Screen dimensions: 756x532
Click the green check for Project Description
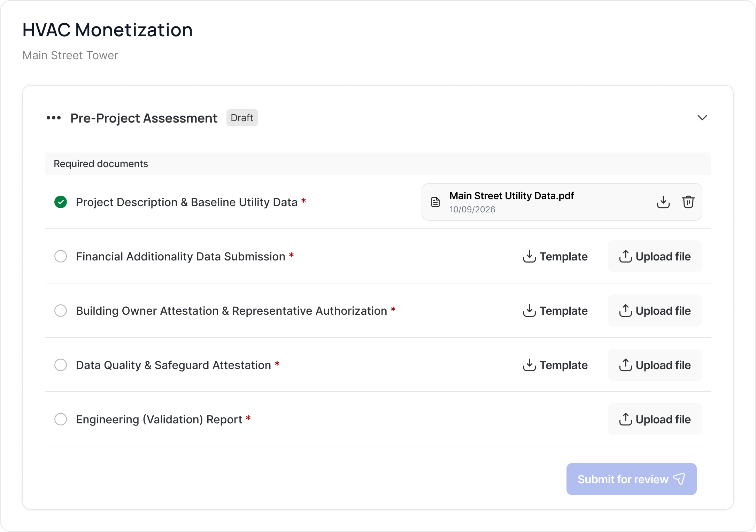click(61, 202)
